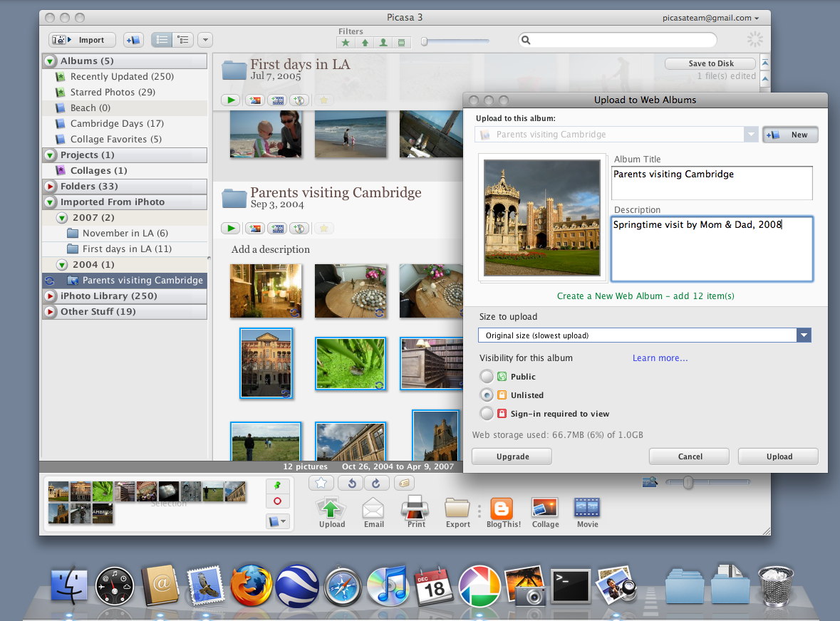Image resolution: width=840 pixels, height=621 pixels.
Task: Filter library by starred photos only
Action: [x=346, y=43]
